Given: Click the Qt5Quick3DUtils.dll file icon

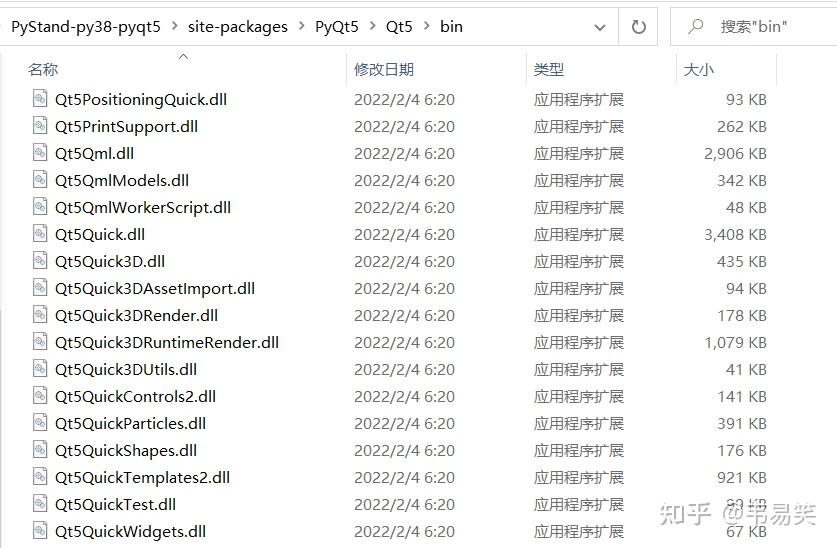Looking at the screenshot, I should point(40,369).
